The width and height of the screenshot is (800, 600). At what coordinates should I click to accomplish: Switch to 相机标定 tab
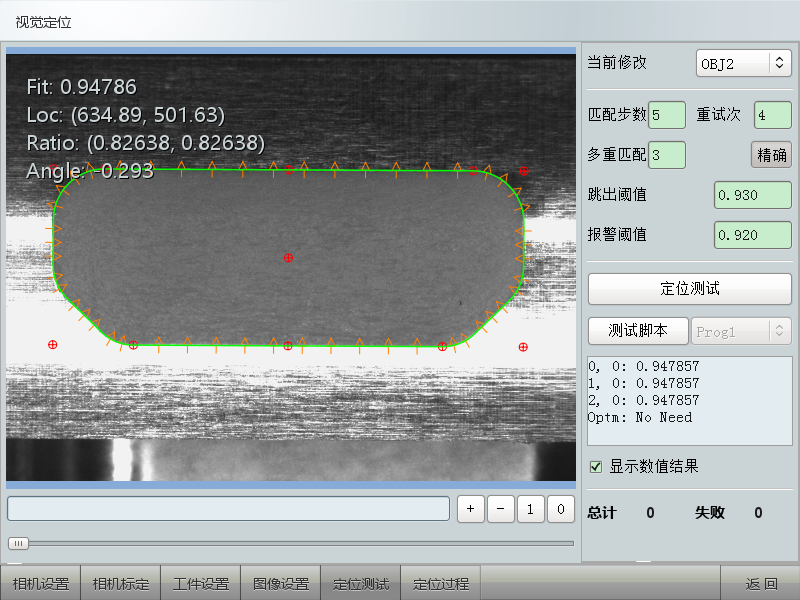tap(120, 584)
